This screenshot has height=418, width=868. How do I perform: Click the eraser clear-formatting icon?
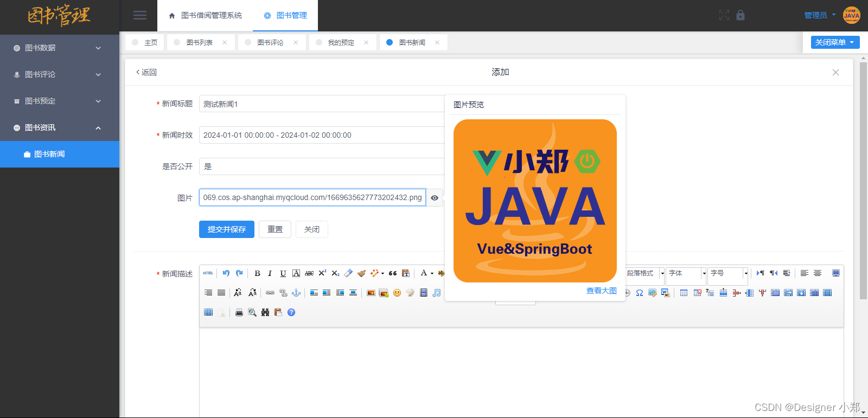[348, 273]
